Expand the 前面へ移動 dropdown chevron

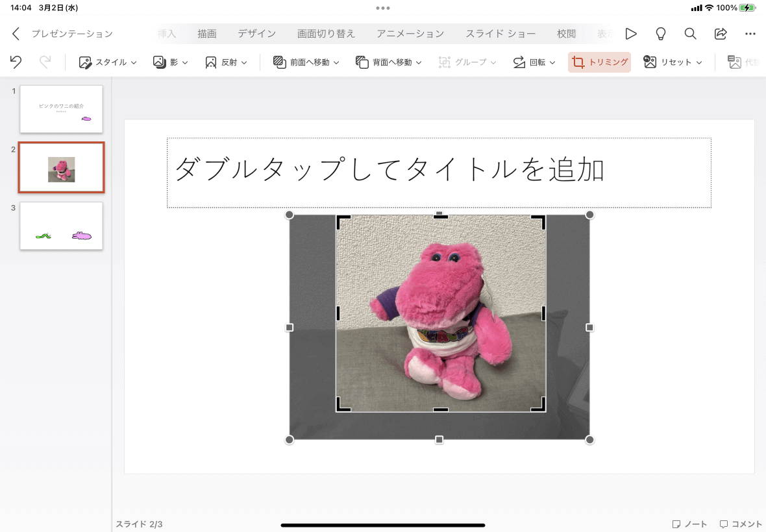click(336, 63)
